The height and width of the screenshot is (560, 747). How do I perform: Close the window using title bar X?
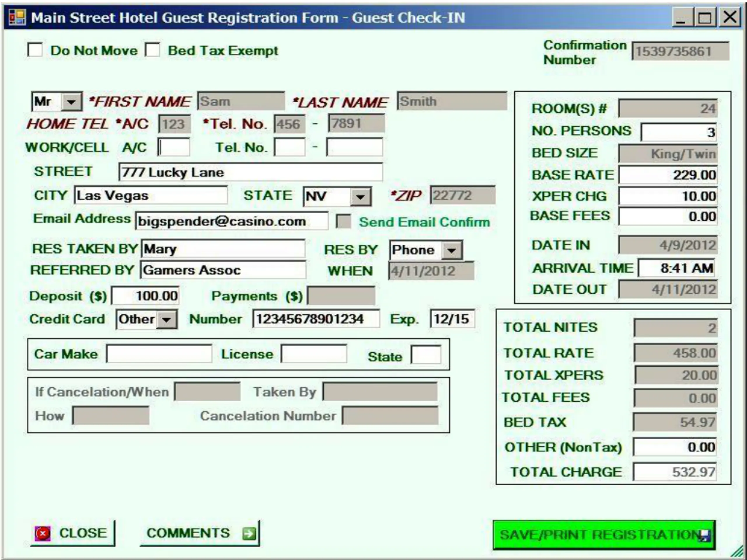[x=730, y=17]
